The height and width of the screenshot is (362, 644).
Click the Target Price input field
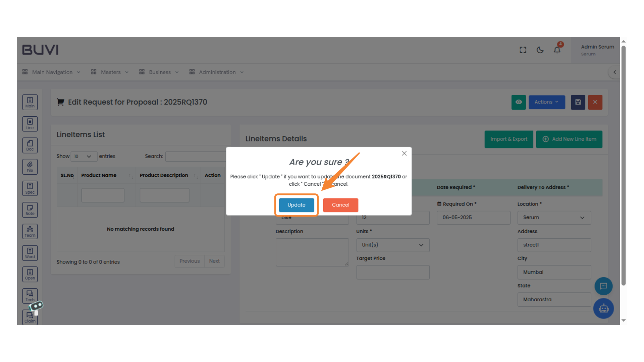(392, 272)
